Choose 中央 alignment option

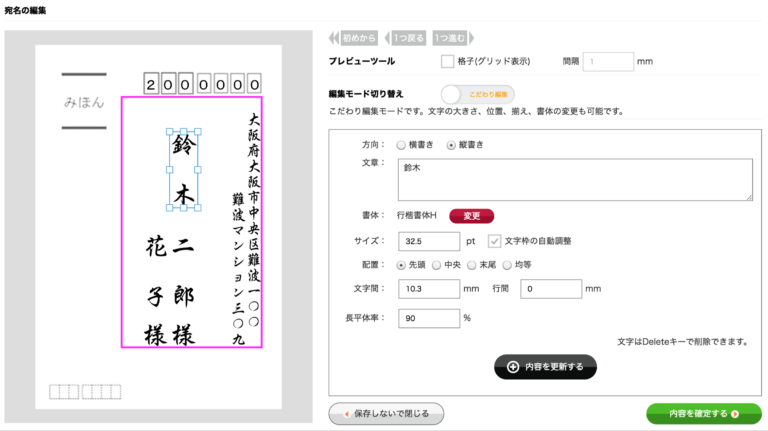(x=437, y=265)
